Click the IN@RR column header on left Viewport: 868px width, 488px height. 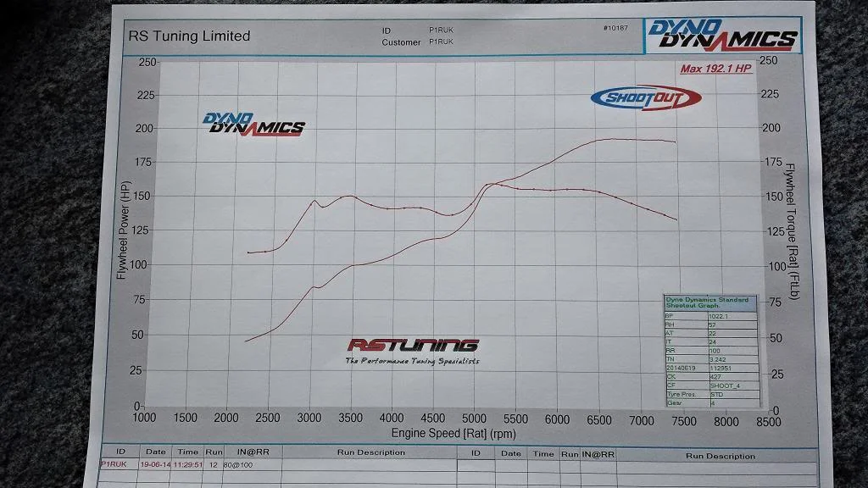(253, 452)
